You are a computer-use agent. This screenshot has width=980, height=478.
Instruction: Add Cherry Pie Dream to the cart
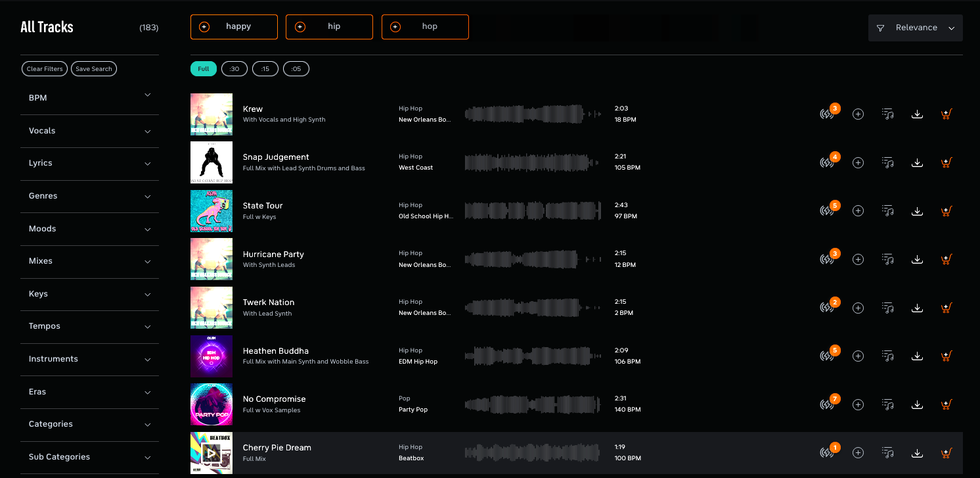[x=947, y=453]
